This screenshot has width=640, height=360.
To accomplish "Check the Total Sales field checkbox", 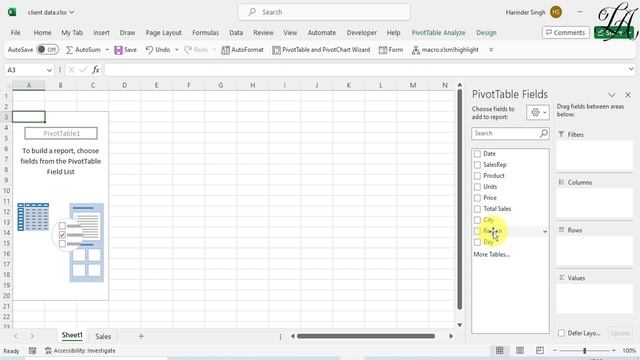I will [x=477, y=209].
